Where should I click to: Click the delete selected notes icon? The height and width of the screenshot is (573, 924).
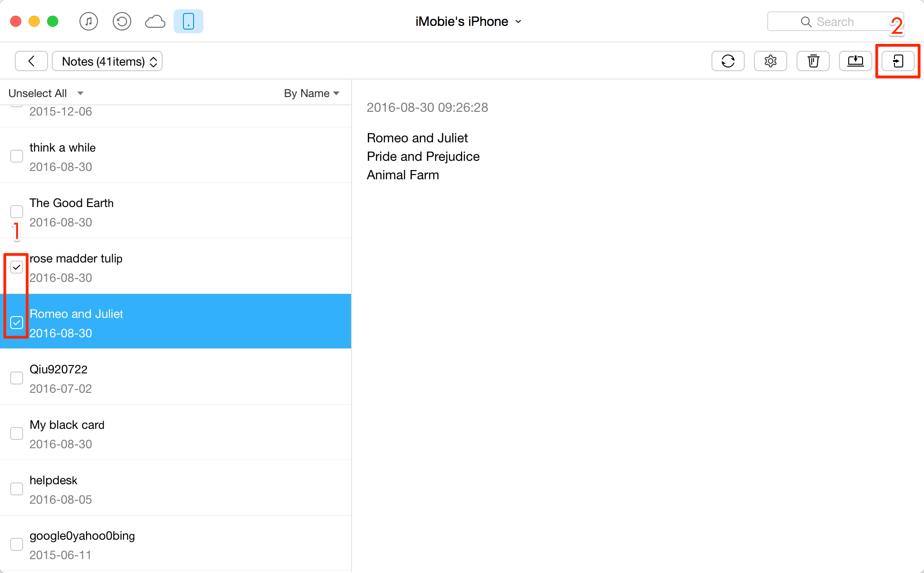coord(814,61)
